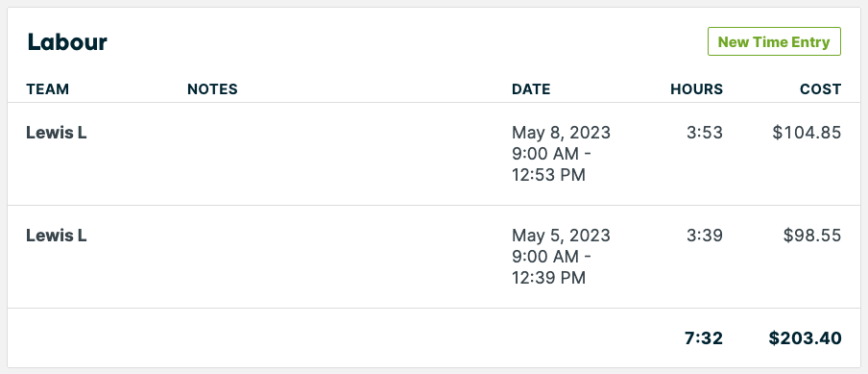Screen dimensions: 868x374
Task: Click the TEAM column header
Action: (x=48, y=89)
